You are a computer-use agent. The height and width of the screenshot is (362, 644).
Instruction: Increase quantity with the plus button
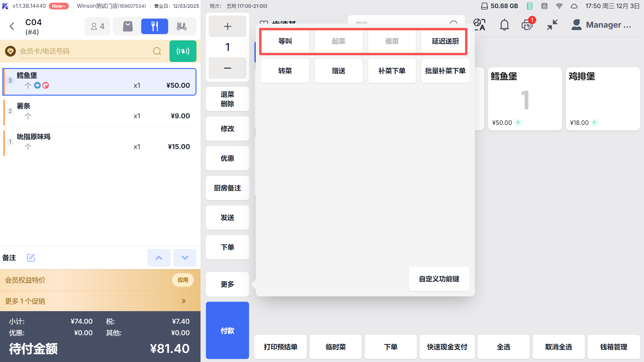tap(227, 26)
